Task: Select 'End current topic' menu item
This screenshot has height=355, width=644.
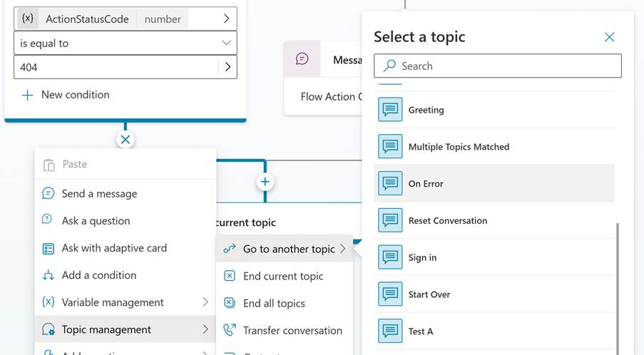Action: (x=283, y=277)
